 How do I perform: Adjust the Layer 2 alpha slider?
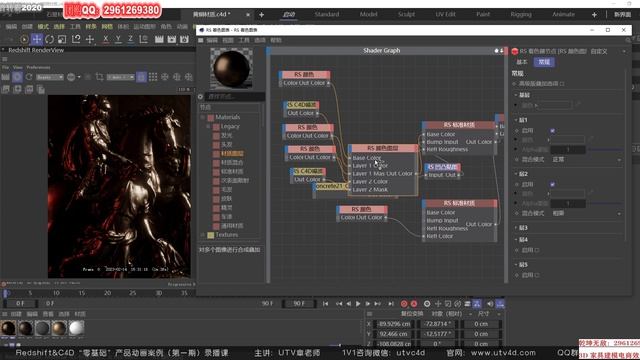(604, 203)
